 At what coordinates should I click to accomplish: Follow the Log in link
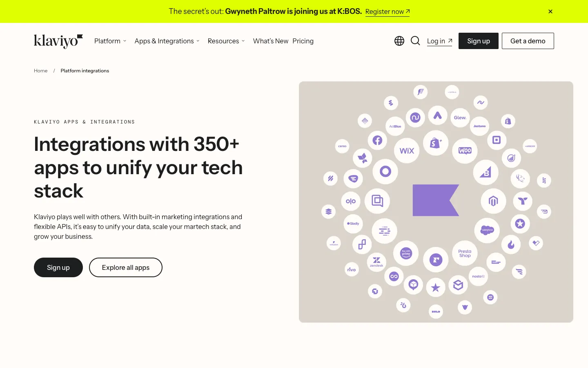coord(439,41)
